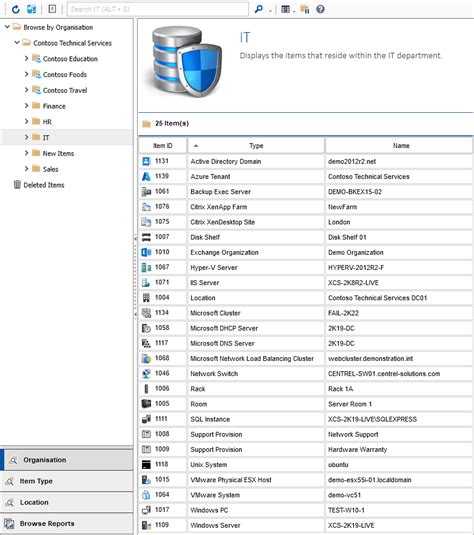Select the Network Support name cell
Viewport: 474px width, 535px height.
click(399, 434)
